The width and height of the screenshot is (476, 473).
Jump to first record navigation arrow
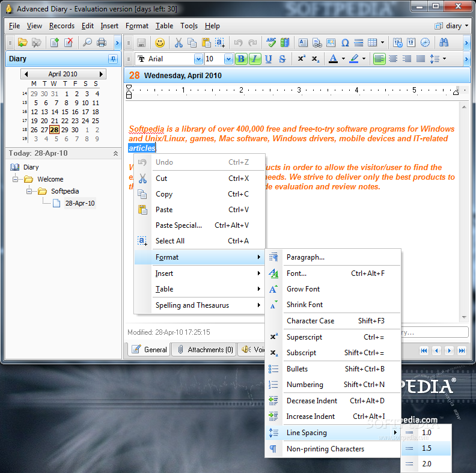424,350
